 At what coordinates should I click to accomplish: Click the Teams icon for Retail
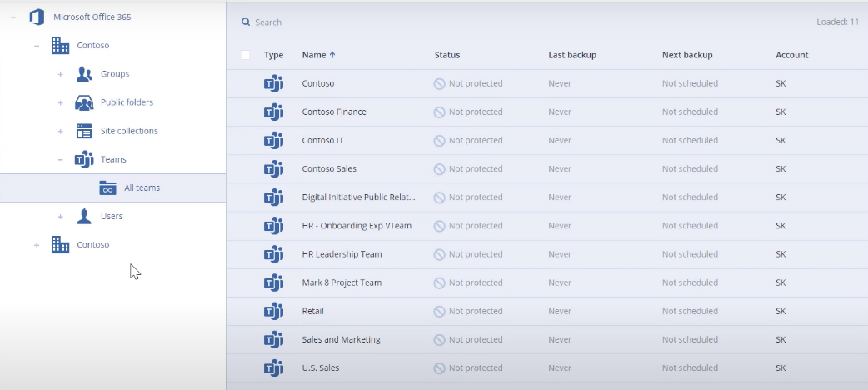273,312
